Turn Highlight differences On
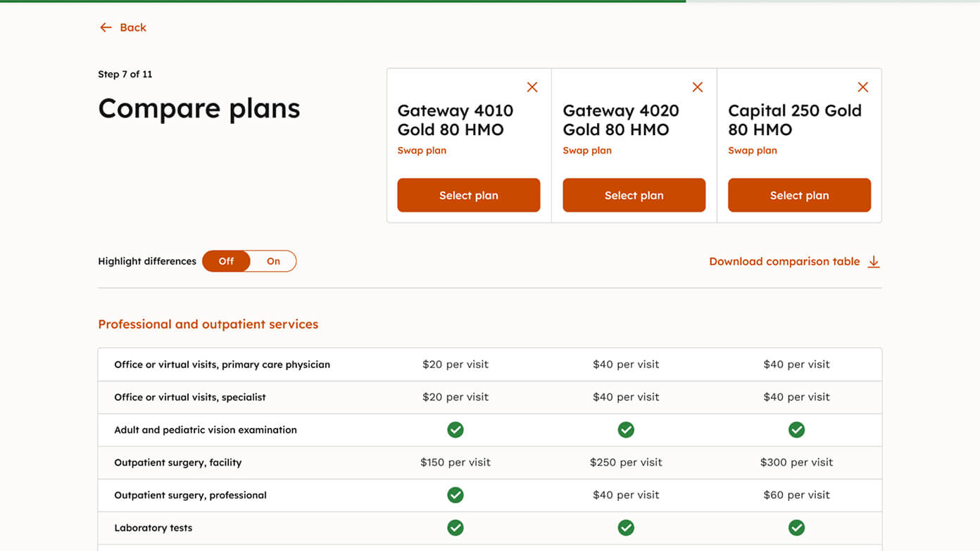The image size is (980, 551). pos(273,261)
